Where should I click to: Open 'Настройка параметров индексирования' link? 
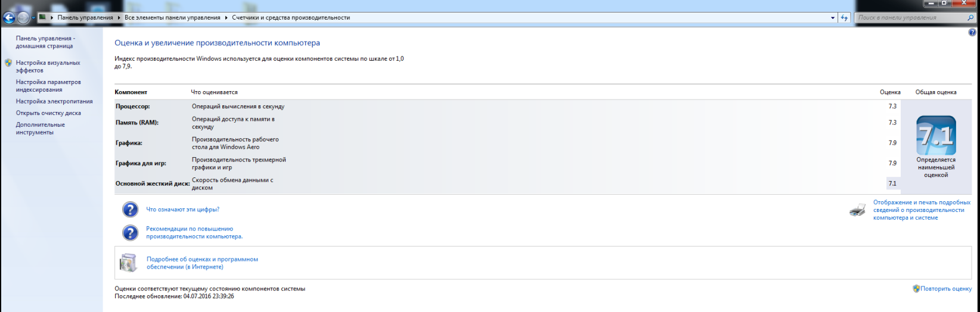tap(48, 86)
